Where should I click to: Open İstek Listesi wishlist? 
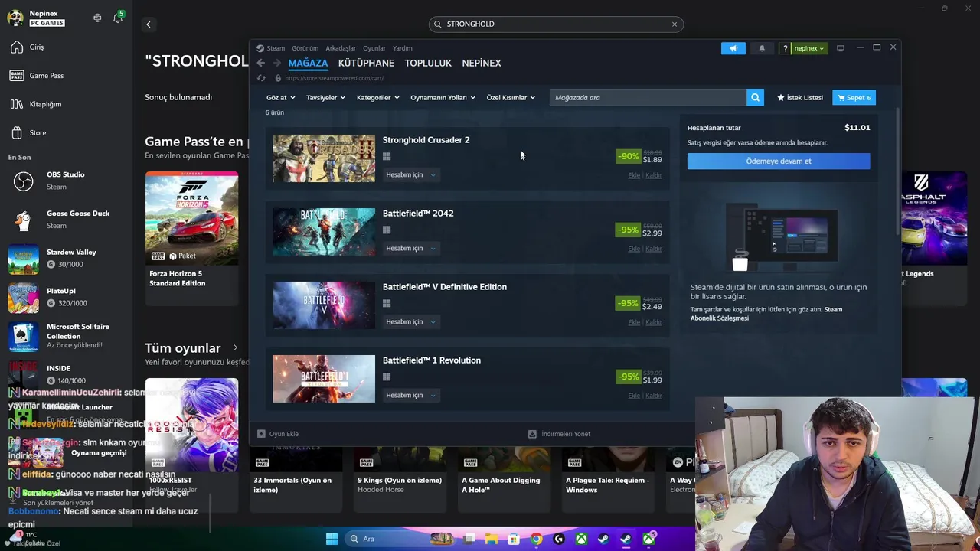point(800,97)
